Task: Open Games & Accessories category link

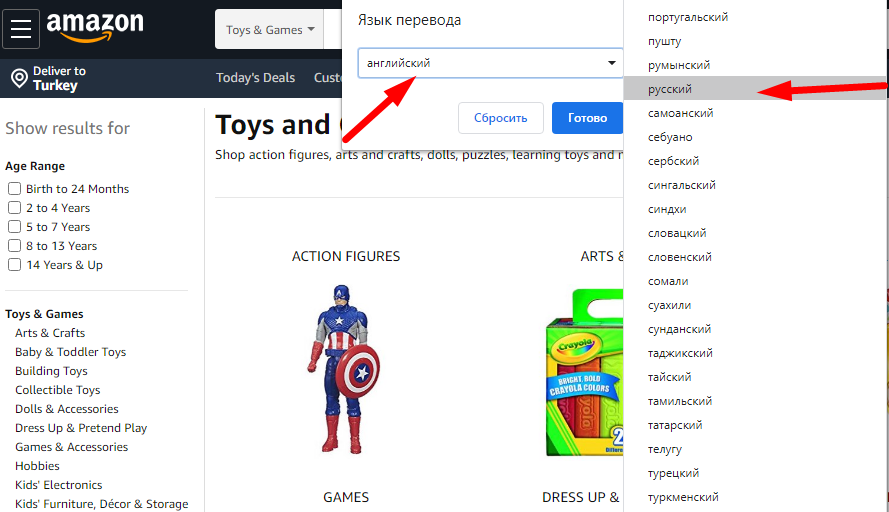Action: click(x=71, y=447)
